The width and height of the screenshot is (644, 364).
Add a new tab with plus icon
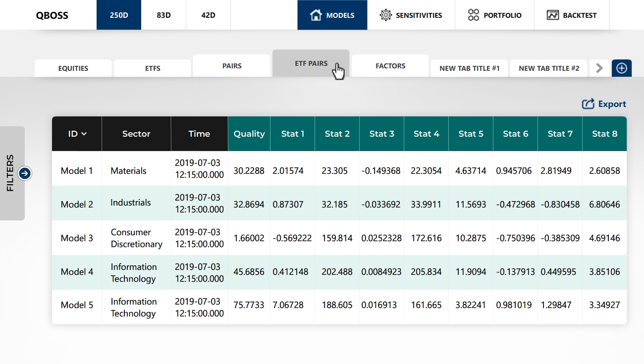tap(621, 68)
